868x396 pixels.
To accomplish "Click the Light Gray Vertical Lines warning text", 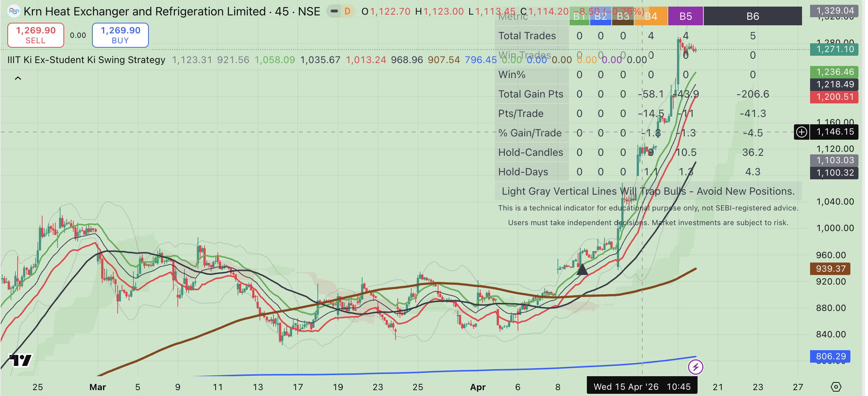I will point(648,191).
